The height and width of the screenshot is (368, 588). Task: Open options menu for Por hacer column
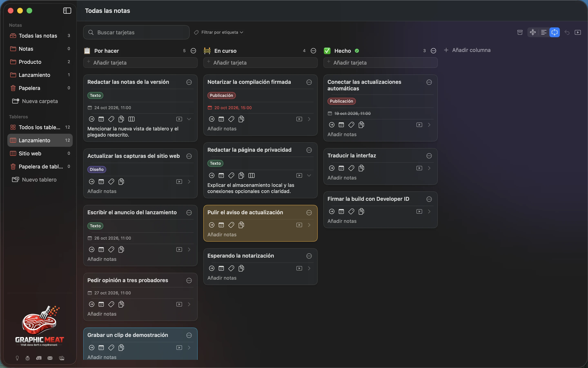(x=193, y=51)
